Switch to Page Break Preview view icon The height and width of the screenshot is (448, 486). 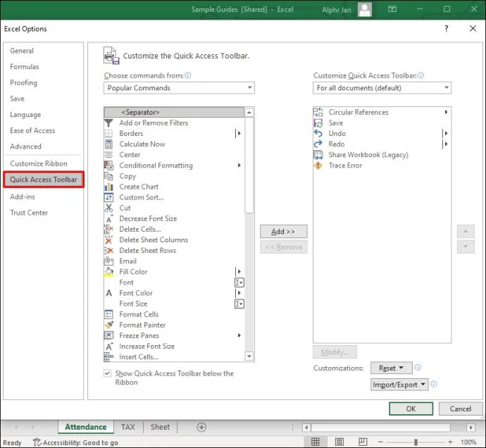363,442
